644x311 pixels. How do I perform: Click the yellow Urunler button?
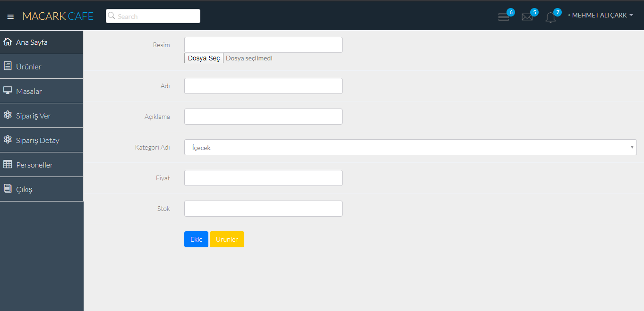point(227,239)
